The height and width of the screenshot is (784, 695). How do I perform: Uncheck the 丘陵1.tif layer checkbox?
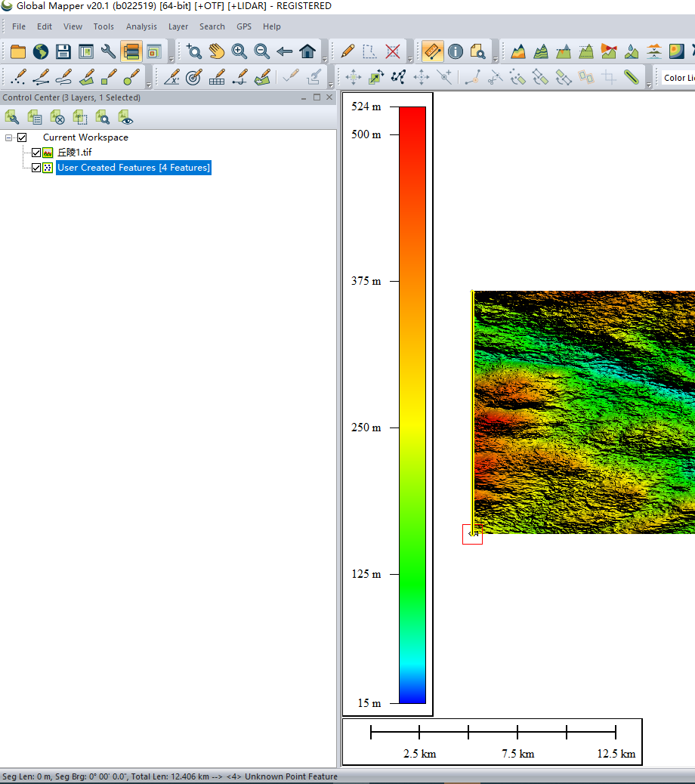tap(36, 153)
